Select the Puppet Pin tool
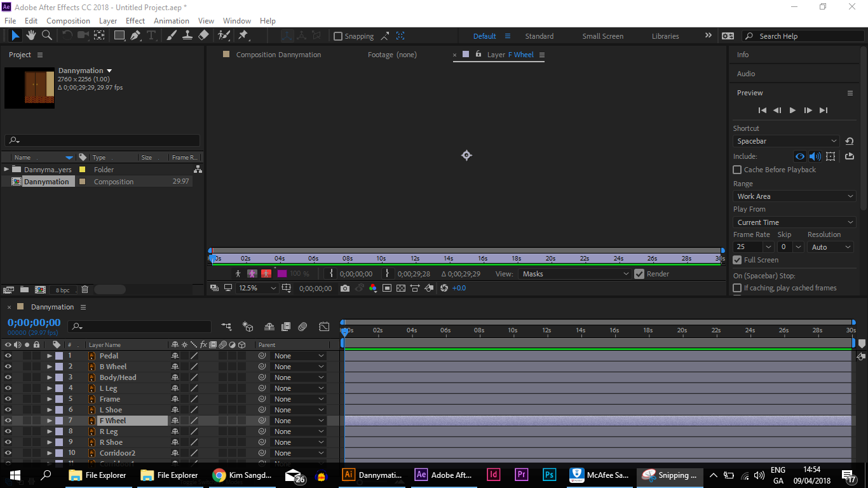This screenshot has width=868, height=488. [x=243, y=36]
